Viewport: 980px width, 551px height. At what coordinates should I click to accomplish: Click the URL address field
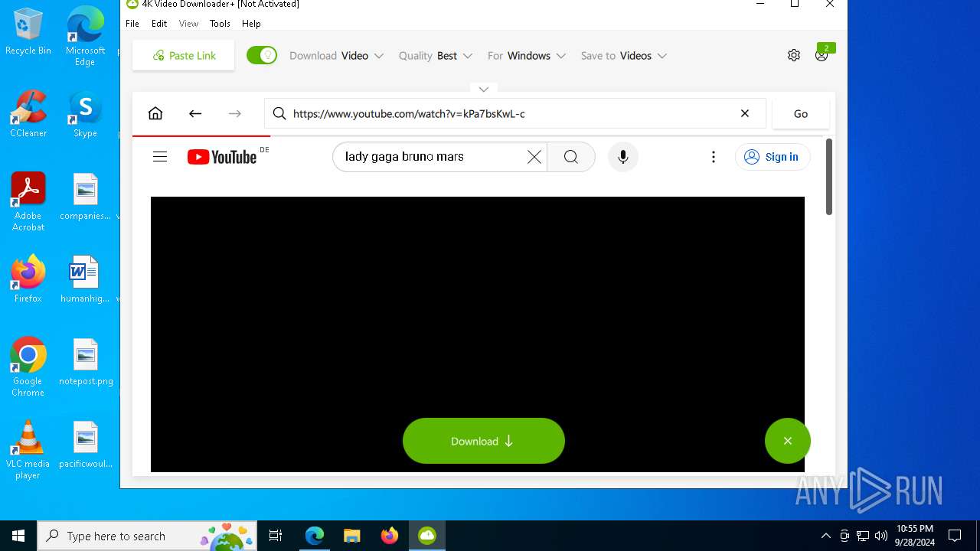pyautogui.click(x=514, y=113)
